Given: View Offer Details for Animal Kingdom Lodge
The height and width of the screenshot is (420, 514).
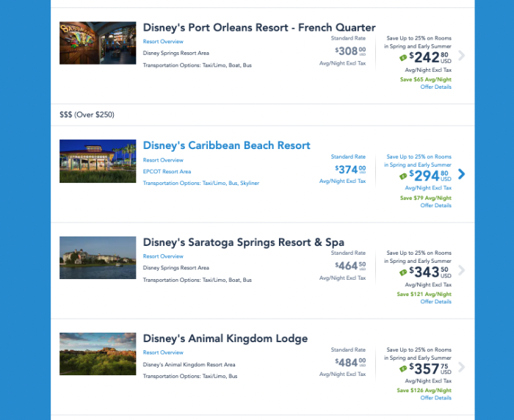Looking at the screenshot, I should click(x=435, y=398).
